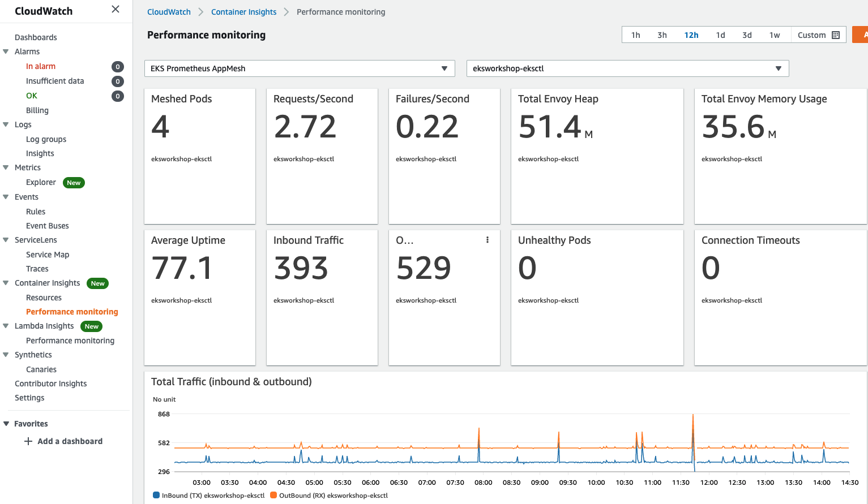
Task: Go to Container Insights breadcrumb link
Action: coord(243,12)
